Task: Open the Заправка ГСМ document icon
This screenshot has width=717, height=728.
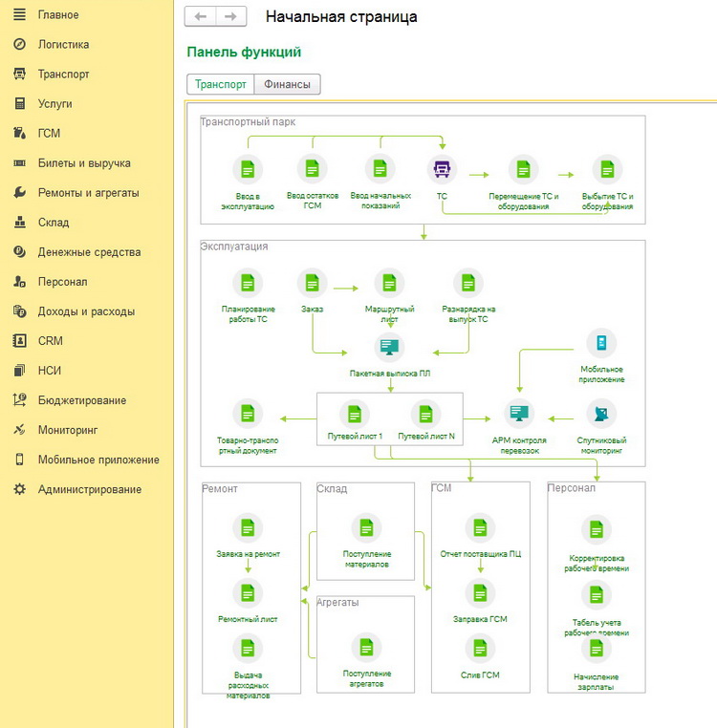Action: 480,594
